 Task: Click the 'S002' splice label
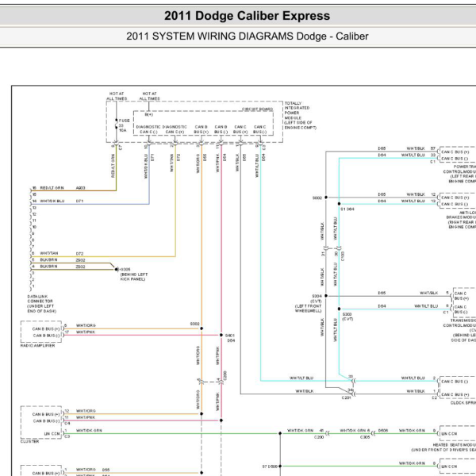317,198
